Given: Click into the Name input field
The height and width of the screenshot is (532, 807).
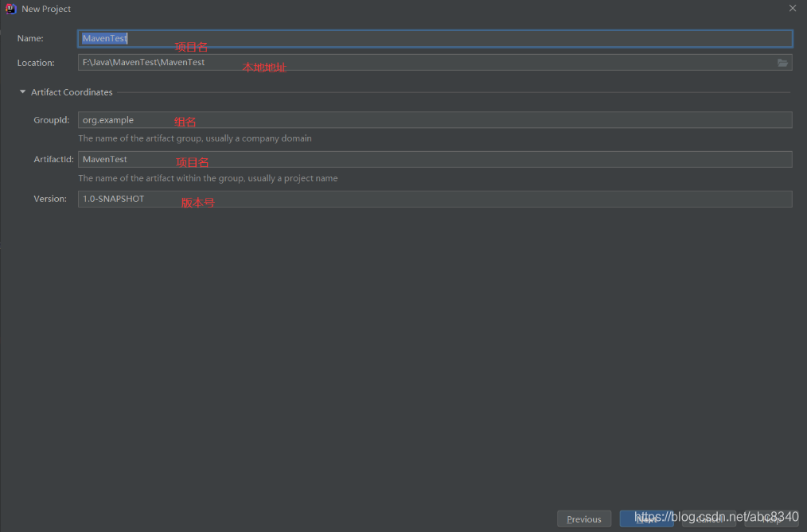Looking at the screenshot, I should point(435,38).
